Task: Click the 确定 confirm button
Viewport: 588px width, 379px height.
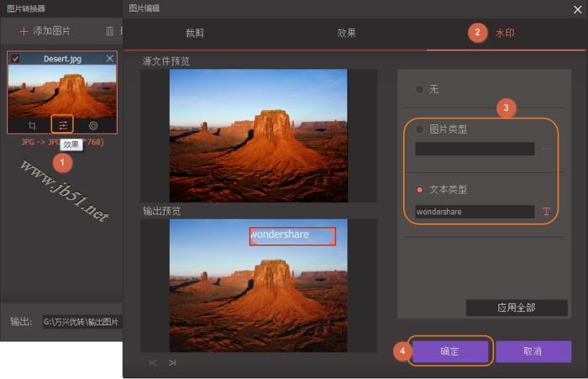Action: [x=449, y=351]
